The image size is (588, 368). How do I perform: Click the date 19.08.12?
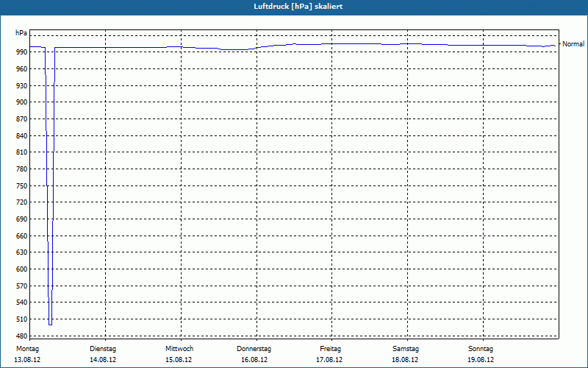pos(481,360)
